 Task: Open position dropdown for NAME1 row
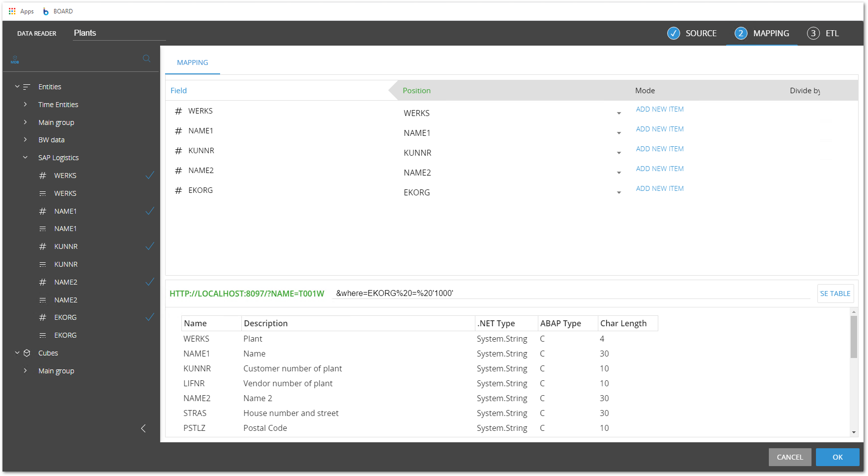(x=619, y=133)
